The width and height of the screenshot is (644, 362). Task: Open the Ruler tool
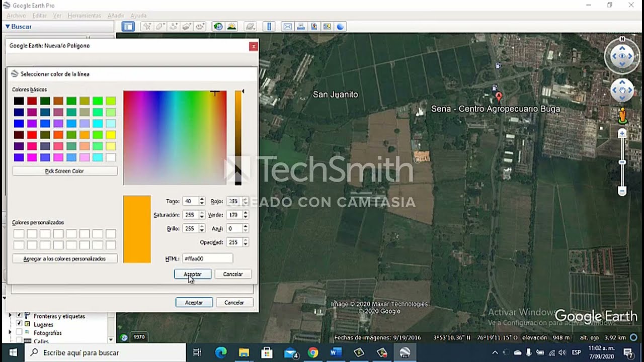tap(269, 27)
